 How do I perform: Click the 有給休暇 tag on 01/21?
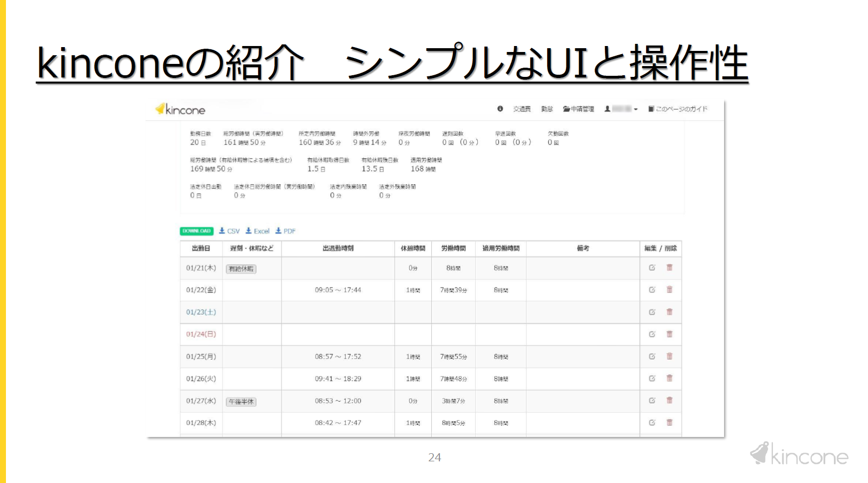tap(241, 269)
